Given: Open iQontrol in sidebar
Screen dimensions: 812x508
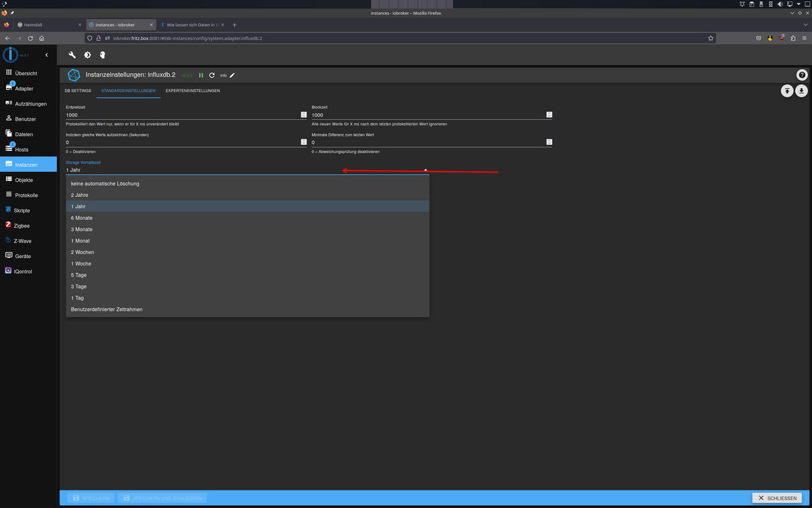Looking at the screenshot, I should pos(28,272).
